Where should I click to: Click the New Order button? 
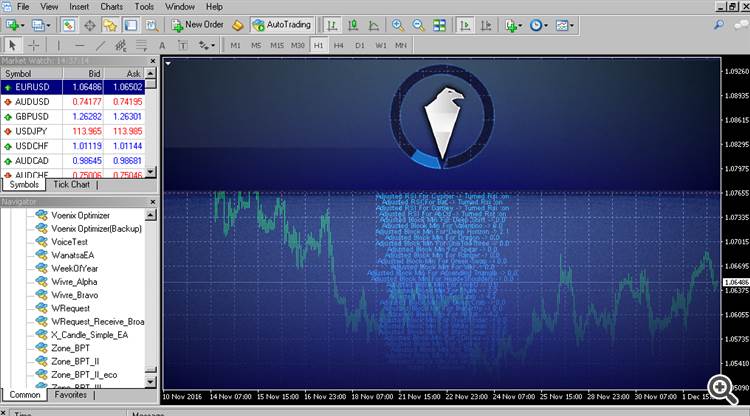tap(198, 25)
